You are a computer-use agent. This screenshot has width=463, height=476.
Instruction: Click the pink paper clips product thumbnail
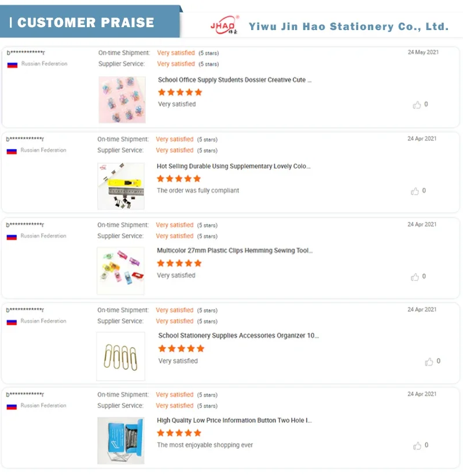(122, 99)
